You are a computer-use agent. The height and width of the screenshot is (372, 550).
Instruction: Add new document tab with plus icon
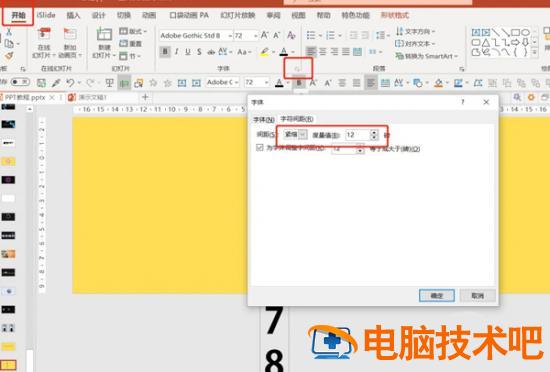[145, 97]
